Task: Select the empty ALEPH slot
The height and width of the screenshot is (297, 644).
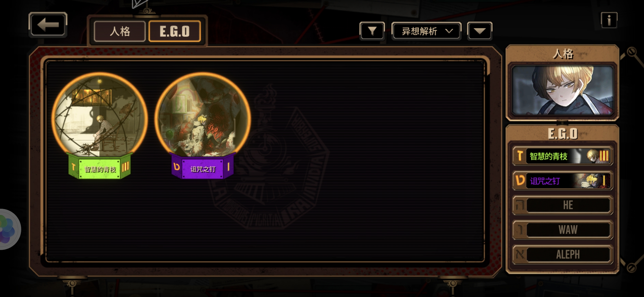Action: pyautogui.click(x=563, y=254)
